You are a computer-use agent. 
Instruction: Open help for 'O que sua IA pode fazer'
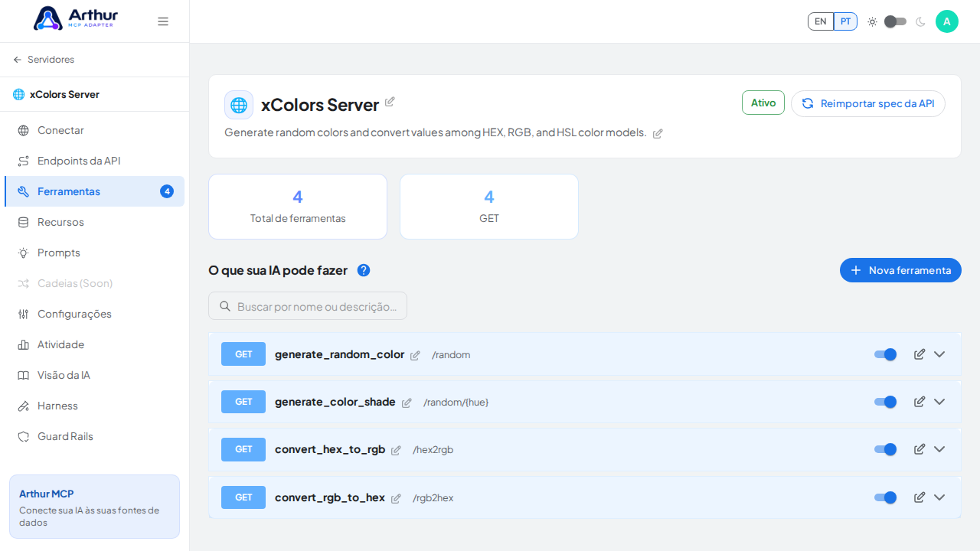pyautogui.click(x=364, y=270)
